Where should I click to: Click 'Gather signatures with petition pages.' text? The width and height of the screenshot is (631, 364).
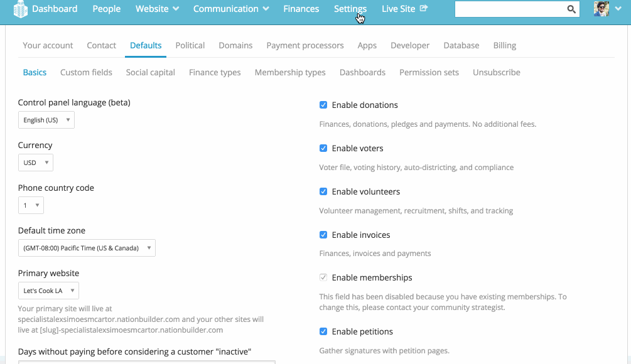pyautogui.click(x=384, y=351)
